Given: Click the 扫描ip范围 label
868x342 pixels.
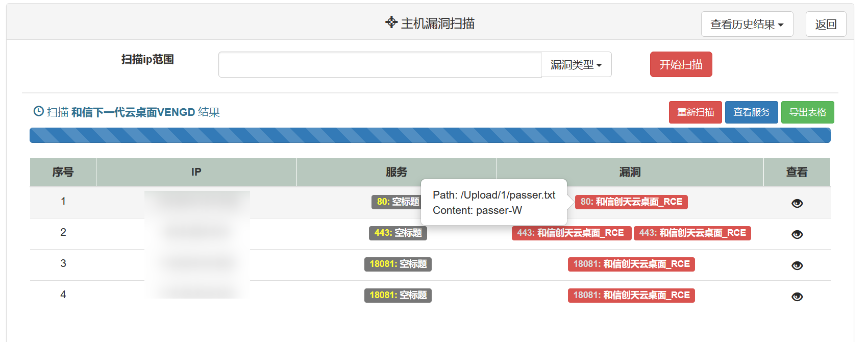Looking at the screenshot, I should click(147, 59).
